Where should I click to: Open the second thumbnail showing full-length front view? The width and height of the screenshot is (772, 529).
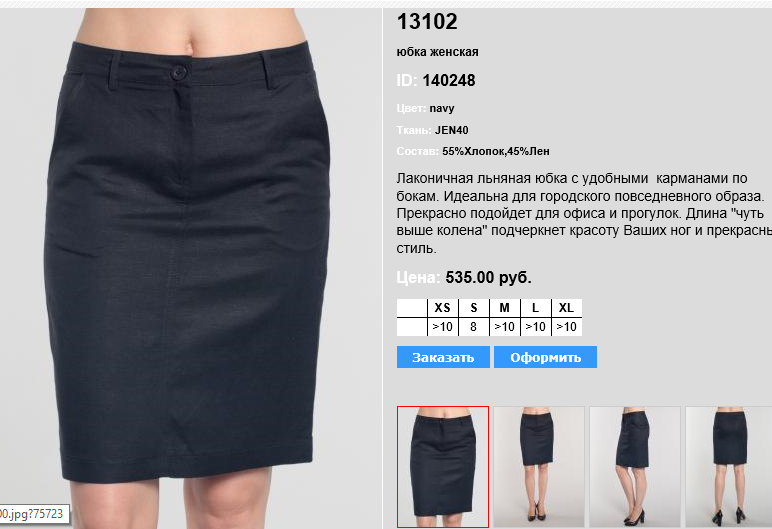539,467
